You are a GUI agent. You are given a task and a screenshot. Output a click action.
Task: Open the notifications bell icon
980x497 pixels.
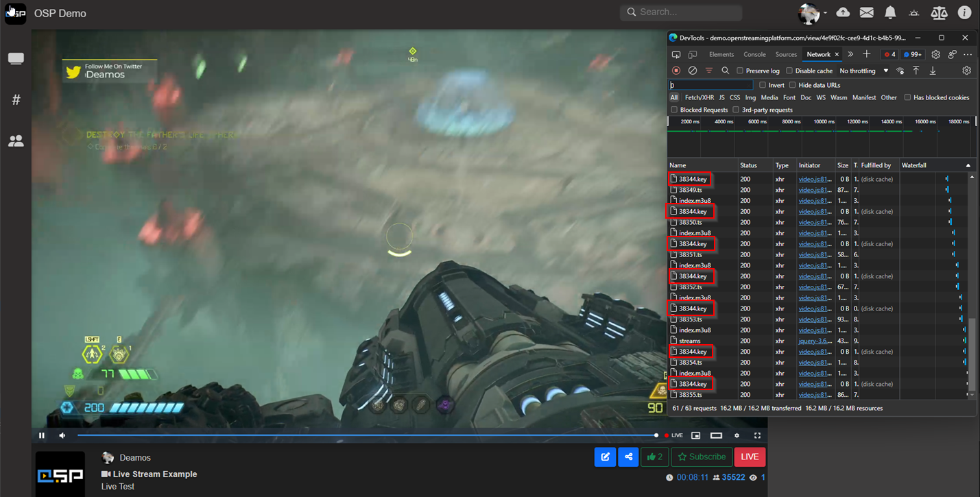(x=890, y=12)
